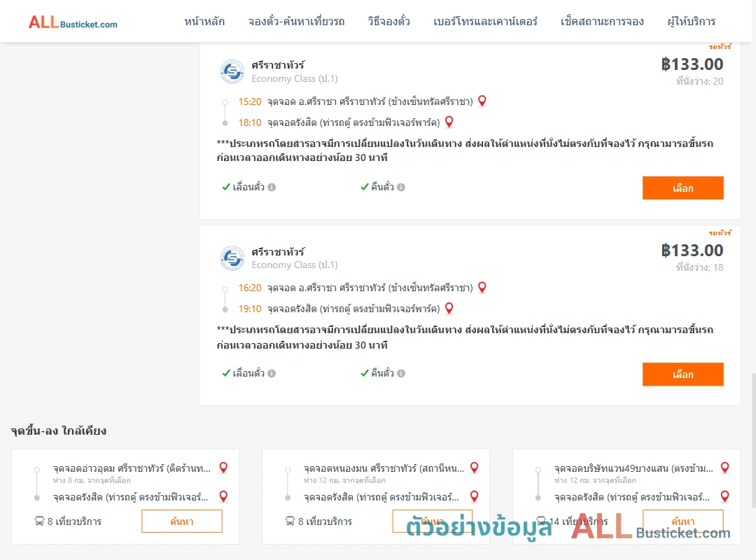
Task: Open เบอร์โทรและเคาน์เตอร์ menu item
Action: (x=485, y=21)
